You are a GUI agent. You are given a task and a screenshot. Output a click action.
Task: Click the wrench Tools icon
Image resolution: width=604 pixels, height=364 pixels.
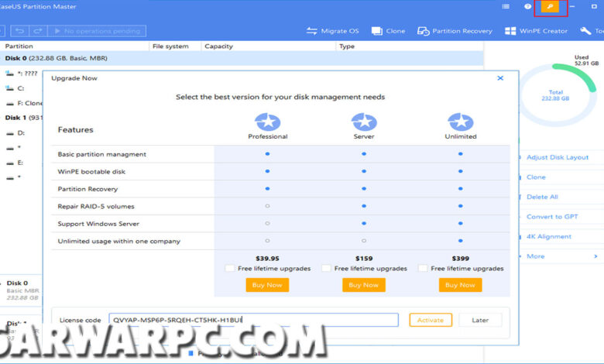pos(585,31)
